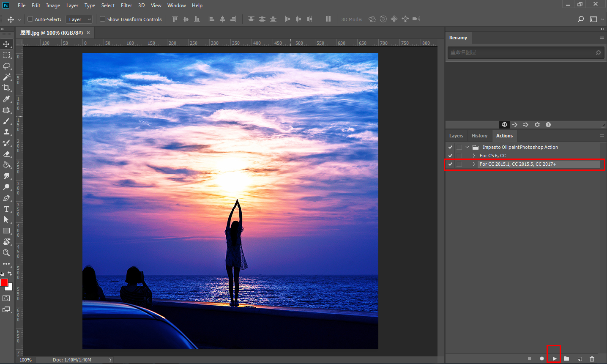Expand the For CC 2015.1 action
The image size is (607, 364).
[x=473, y=164]
